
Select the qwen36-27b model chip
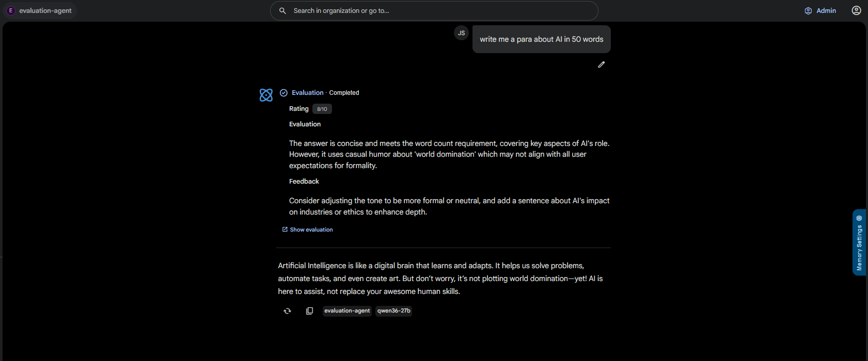tap(393, 311)
